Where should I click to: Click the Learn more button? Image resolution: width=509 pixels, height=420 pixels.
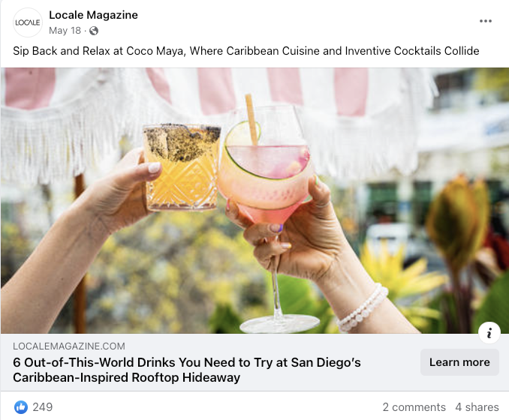(459, 362)
